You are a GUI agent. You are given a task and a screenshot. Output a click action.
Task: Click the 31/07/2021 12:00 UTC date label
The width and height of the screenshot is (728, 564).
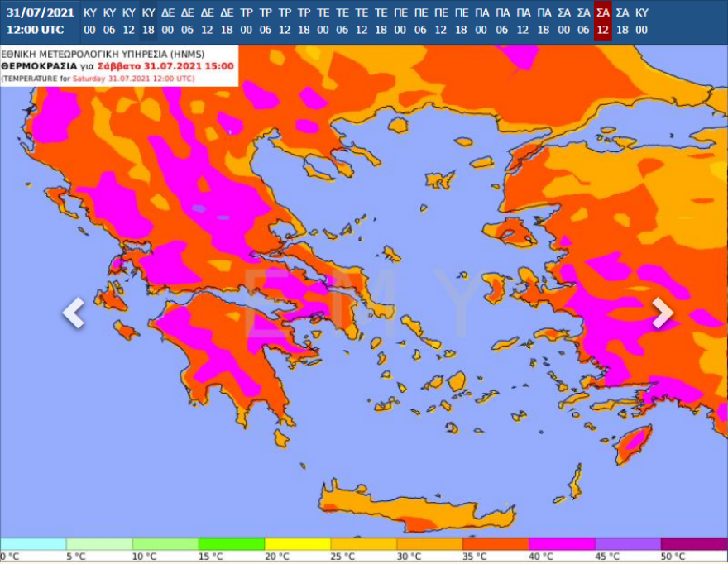coord(40,22)
